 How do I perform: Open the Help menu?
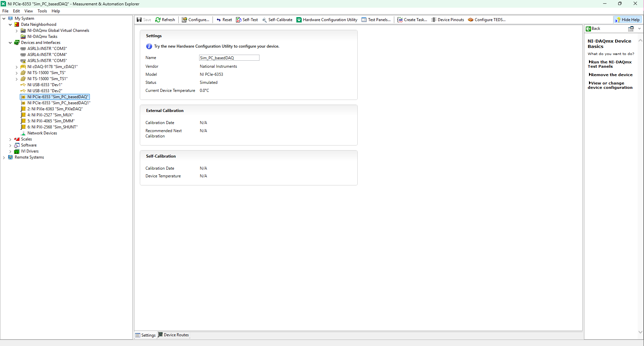56,11
